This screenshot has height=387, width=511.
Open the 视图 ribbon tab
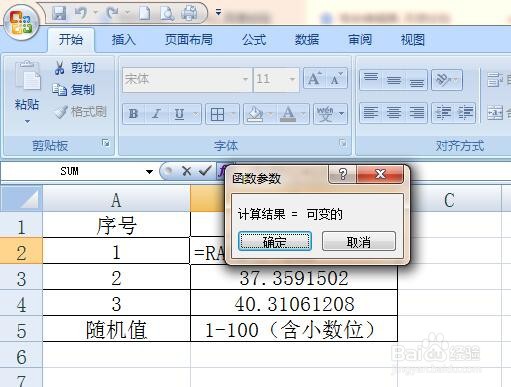[x=413, y=40]
